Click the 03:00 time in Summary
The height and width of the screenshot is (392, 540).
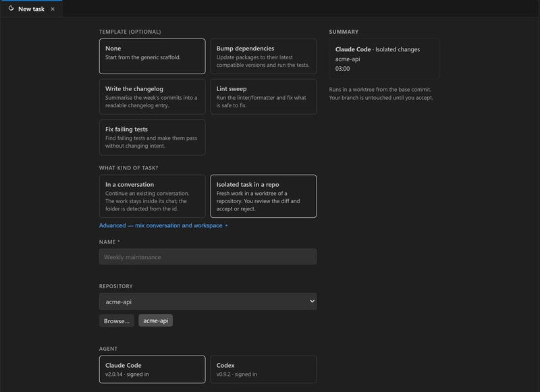pos(342,69)
